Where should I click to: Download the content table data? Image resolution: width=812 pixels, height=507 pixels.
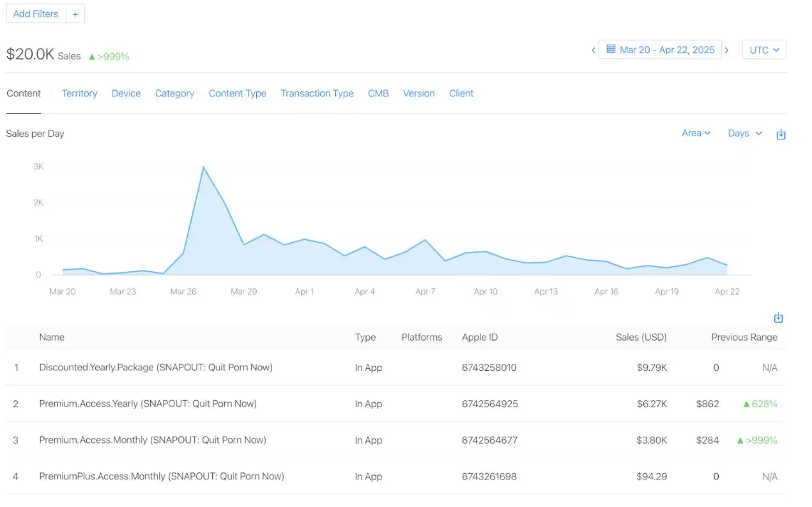(778, 318)
